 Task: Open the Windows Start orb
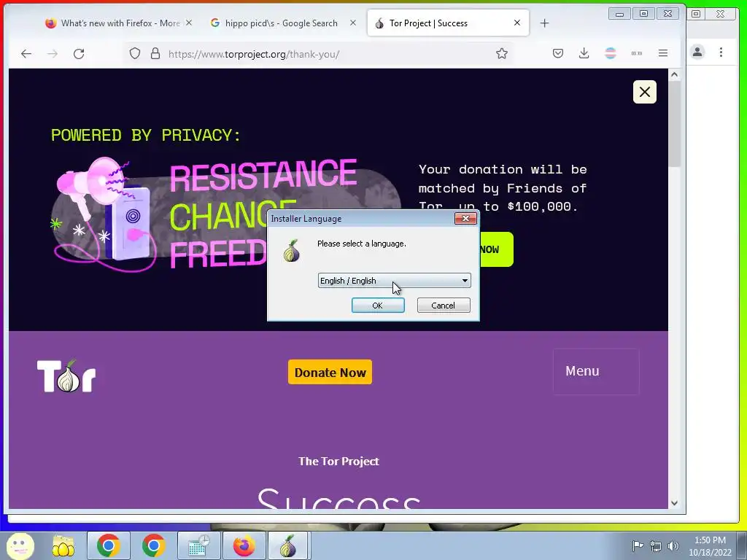point(20,545)
